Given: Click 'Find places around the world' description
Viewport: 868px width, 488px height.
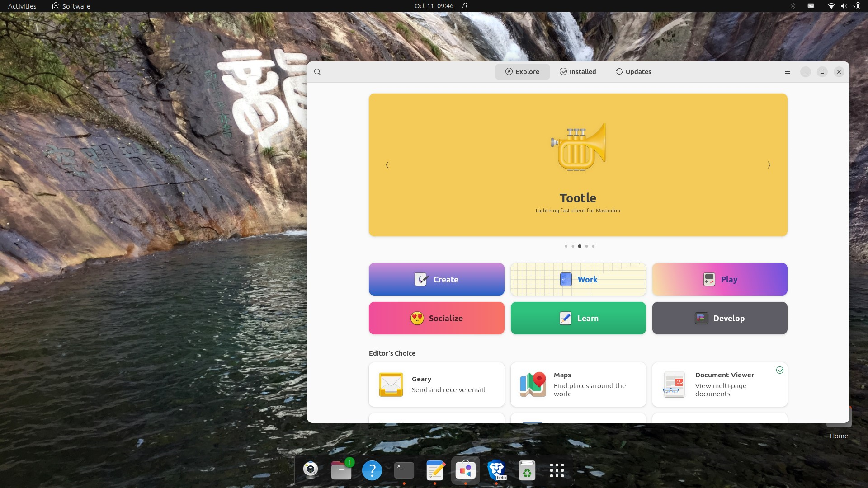Looking at the screenshot, I should (590, 390).
